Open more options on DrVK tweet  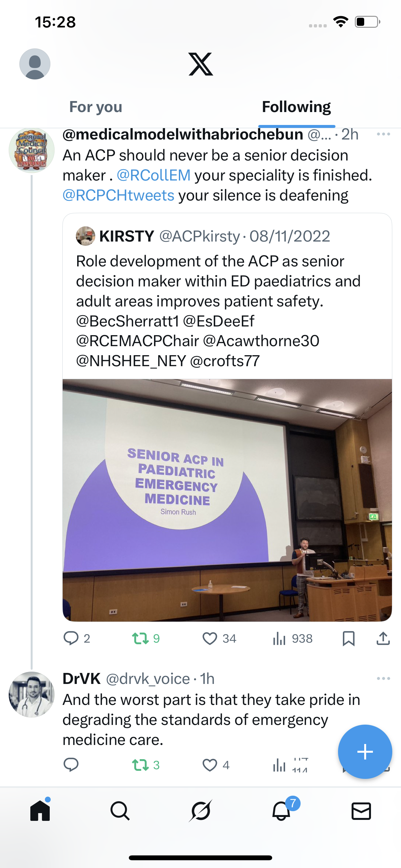(x=384, y=678)
